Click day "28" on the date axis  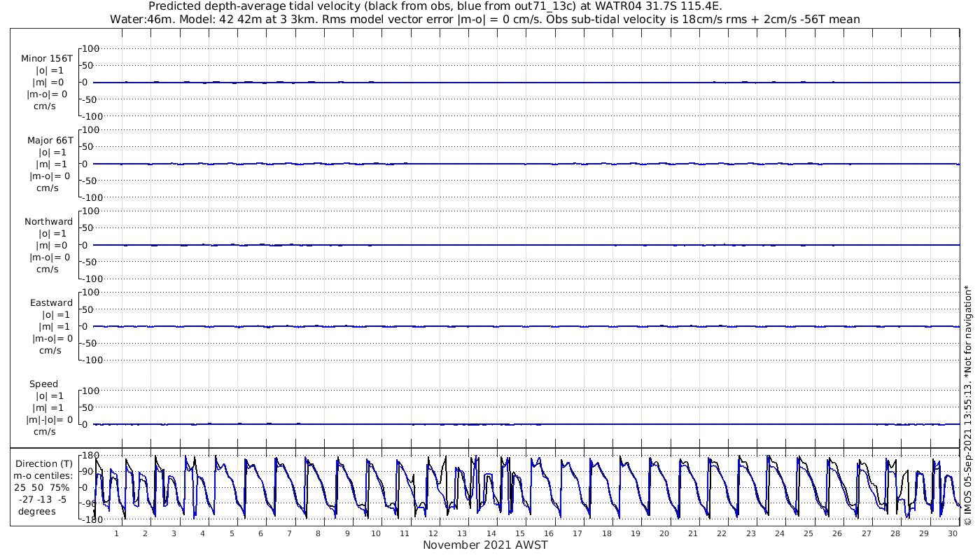[x=895, y=533]
